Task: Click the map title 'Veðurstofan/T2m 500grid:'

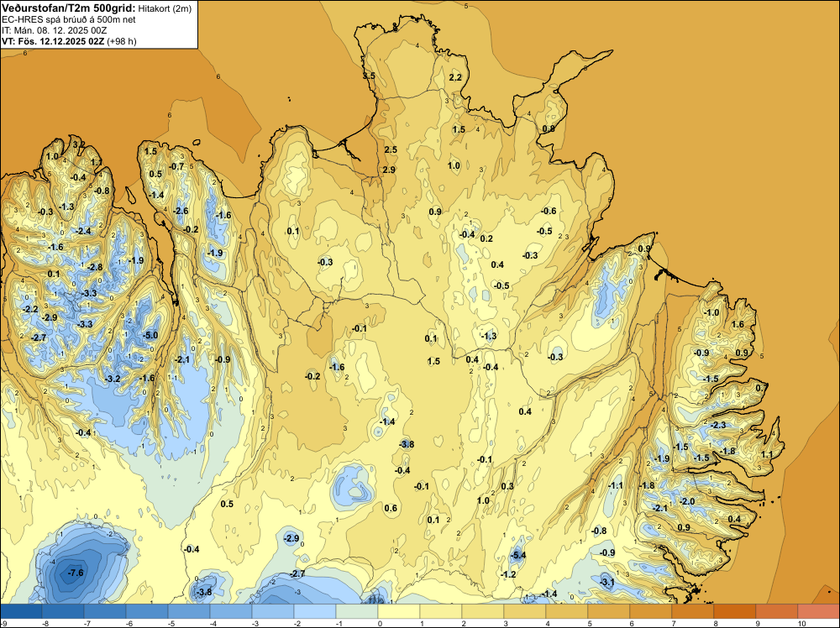Action: [x=68, y=8]
